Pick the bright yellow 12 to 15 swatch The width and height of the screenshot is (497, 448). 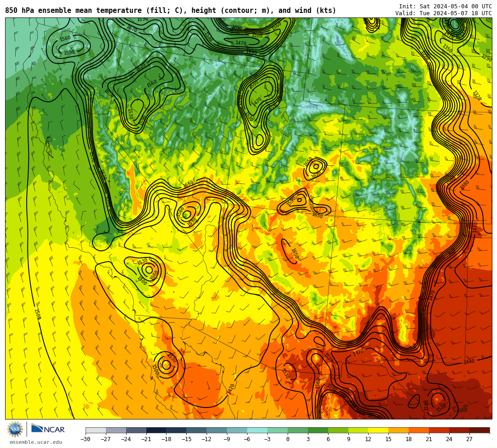tap(379, 430)
